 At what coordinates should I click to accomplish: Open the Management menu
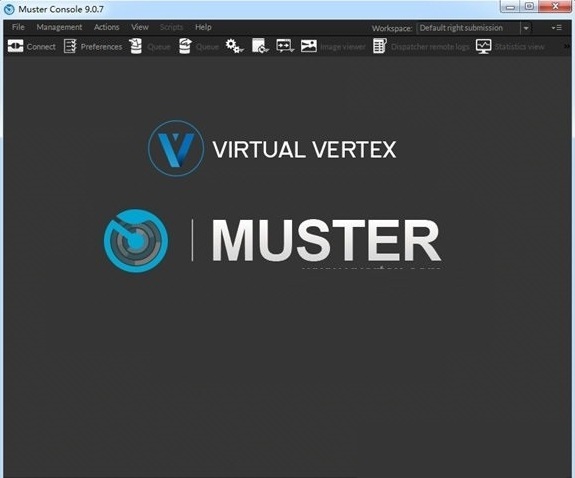(59, 27)
